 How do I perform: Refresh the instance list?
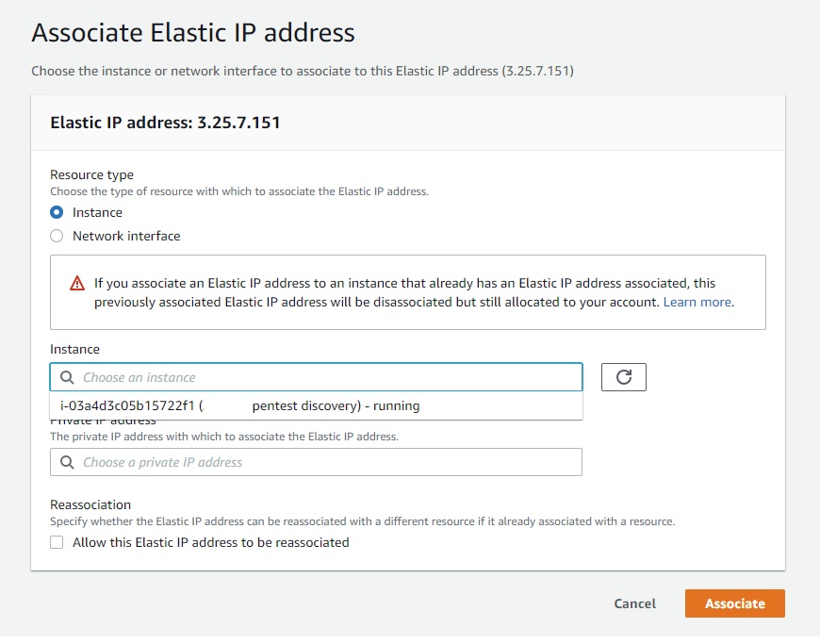pos(623,376)
